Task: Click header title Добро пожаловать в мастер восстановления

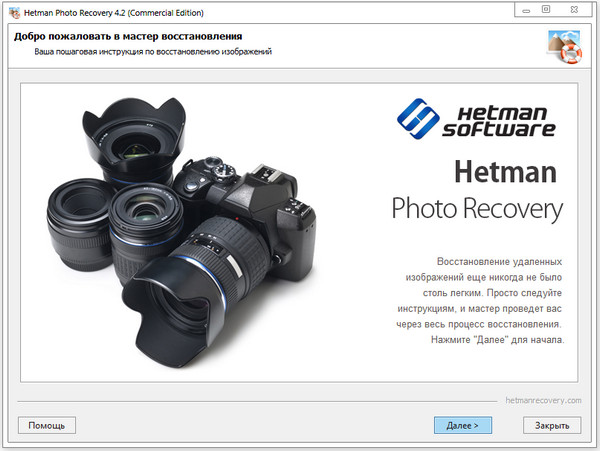Action: [x=124, y=37]
